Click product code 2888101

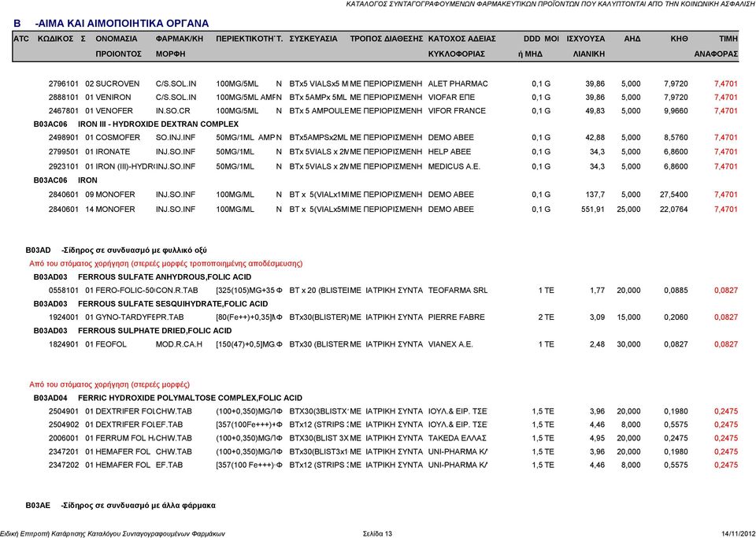pyautogui.click(x=63, y=98)
